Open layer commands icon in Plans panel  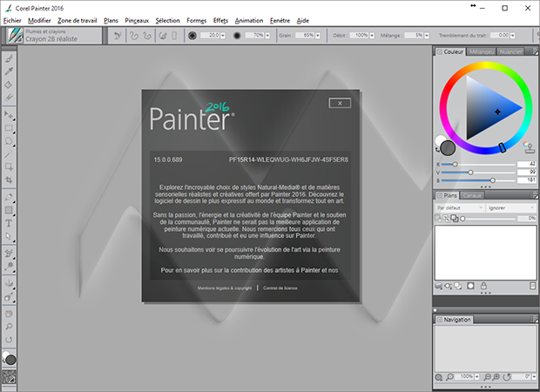click(x=438, y=286)
